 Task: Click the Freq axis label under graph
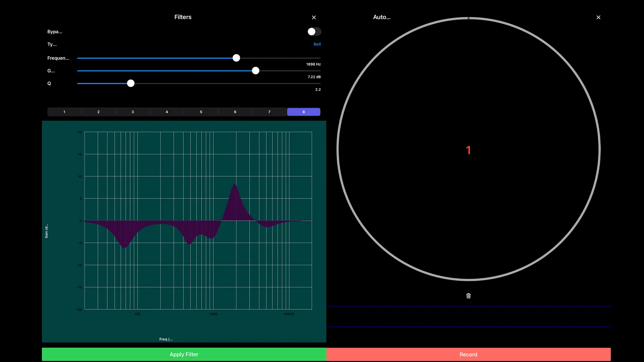166,339
